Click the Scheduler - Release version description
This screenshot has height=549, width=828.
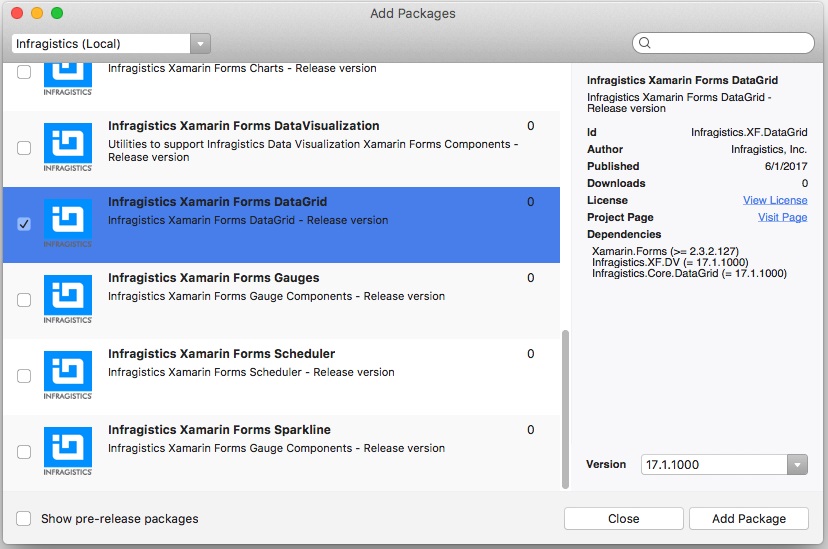point(251,372)
